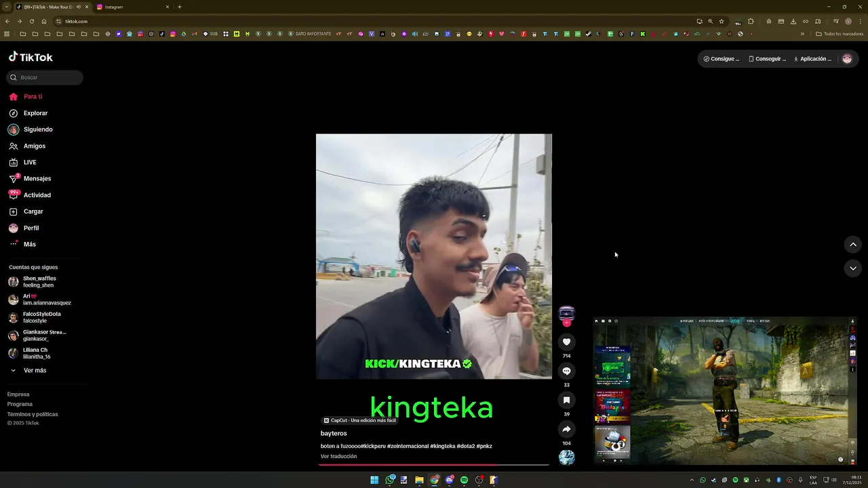Screen dimensions: 868x488
Task: Expand the hidden bookmarks chevron
Action: 802,34
